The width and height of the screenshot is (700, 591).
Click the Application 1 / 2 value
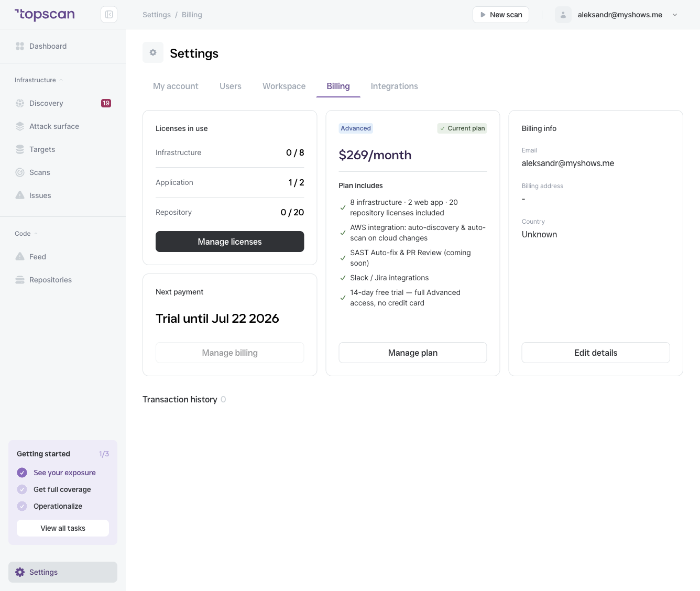296,182
